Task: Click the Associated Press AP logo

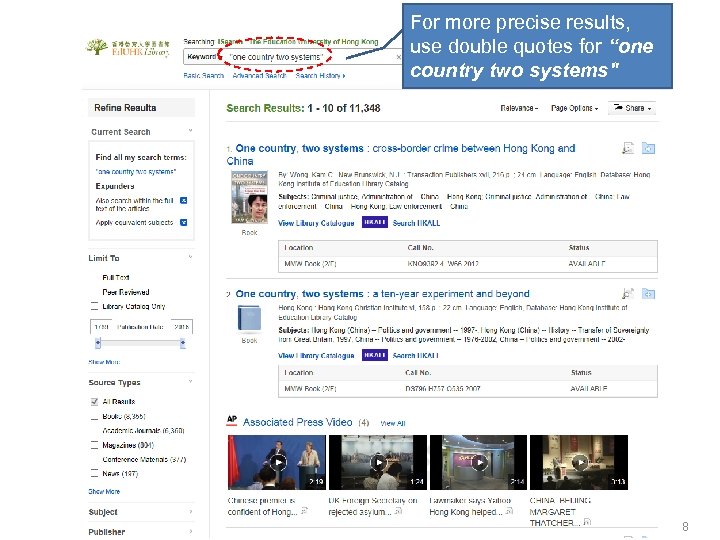Action: [x=232, y=420]
